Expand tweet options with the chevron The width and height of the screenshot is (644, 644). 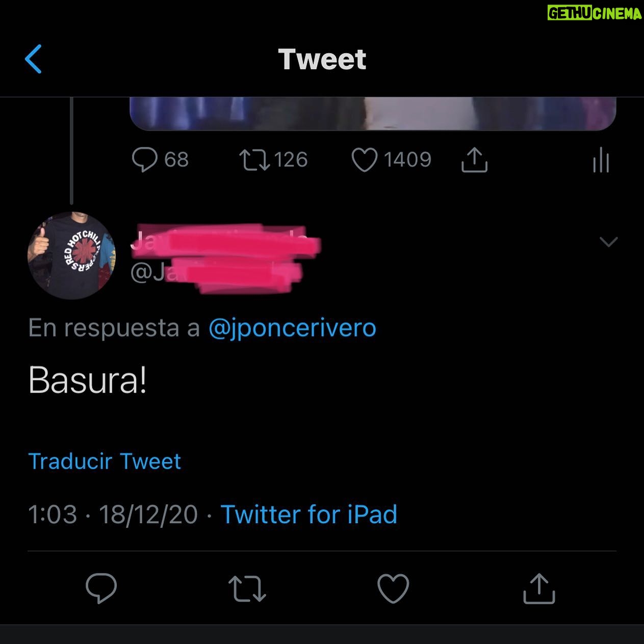click(x=609, y=242)
